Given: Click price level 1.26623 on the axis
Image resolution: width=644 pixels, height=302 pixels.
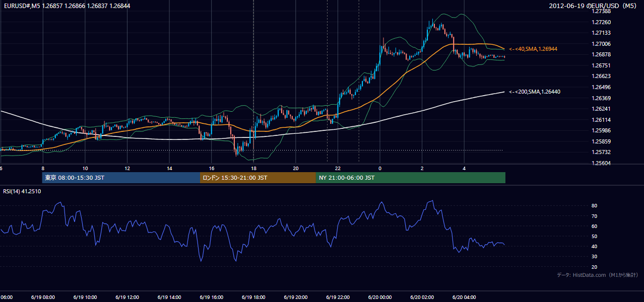Looking at the screenshot, I should click(x=601, y=76).
